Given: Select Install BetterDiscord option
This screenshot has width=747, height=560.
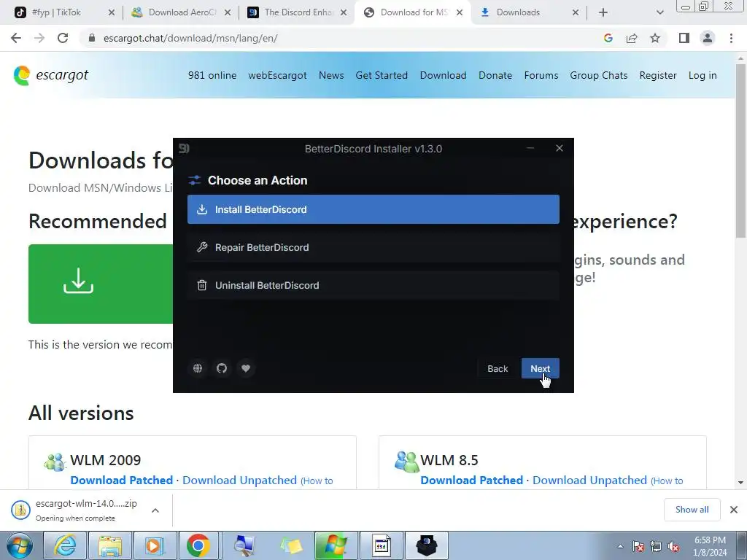Looking at the screenshot, I should click(373, 209).
